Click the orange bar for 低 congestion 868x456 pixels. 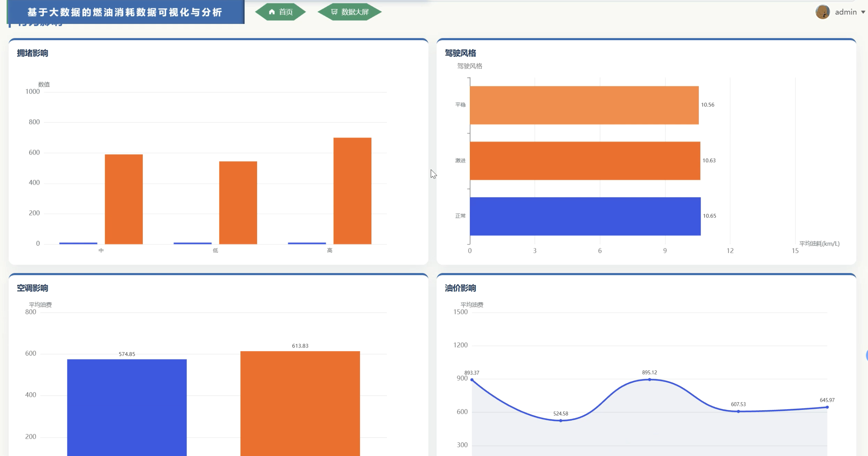pos(238,203)
